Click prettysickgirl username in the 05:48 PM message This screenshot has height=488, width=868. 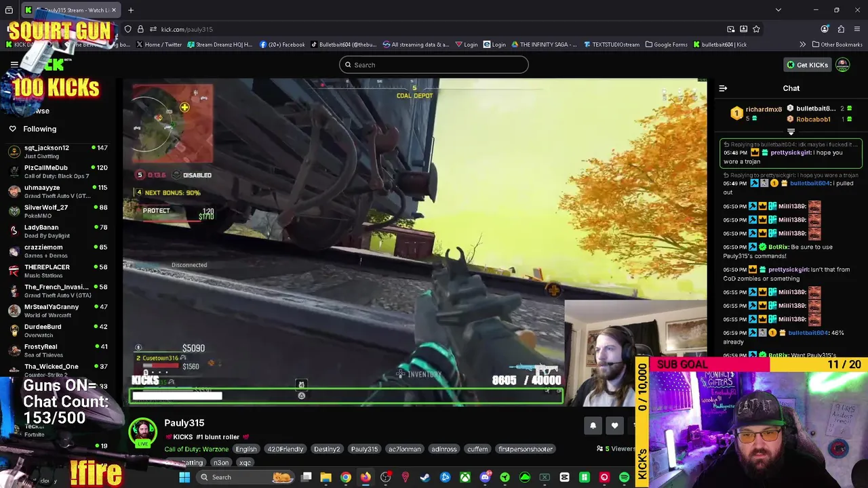[x=791, y=153]
